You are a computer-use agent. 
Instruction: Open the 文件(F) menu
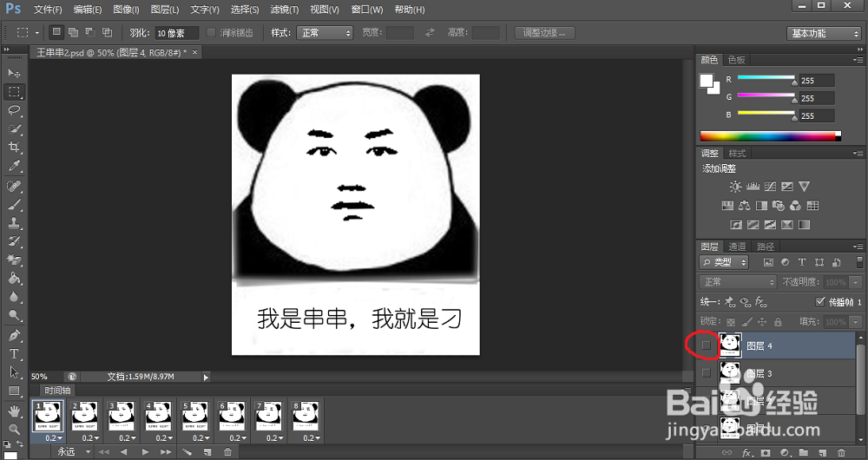pyautogui.click(x=48, y=10)
